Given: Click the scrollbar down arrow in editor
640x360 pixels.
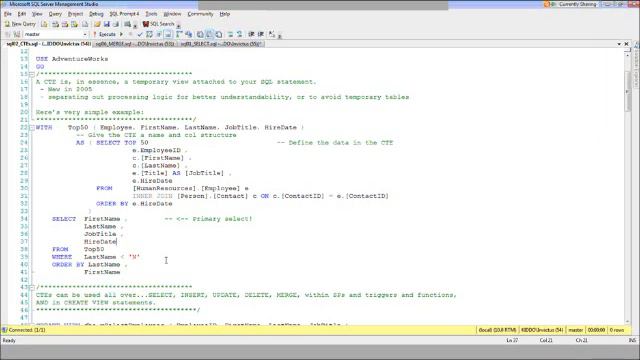Looking at the screenshot, I should pos(627,322).
